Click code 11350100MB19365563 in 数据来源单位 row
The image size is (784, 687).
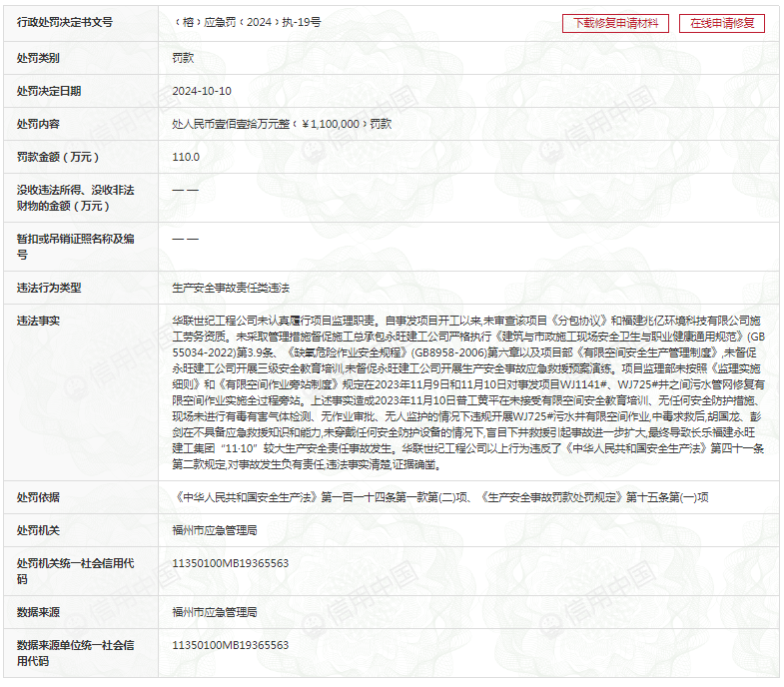click(231, 645)
